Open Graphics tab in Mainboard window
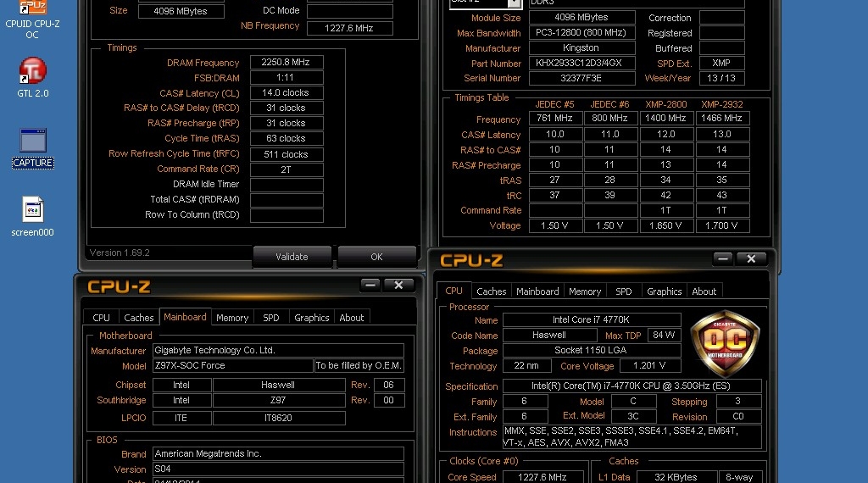The height and width of the screenshot is (483, 868). (x=312, y=318)
